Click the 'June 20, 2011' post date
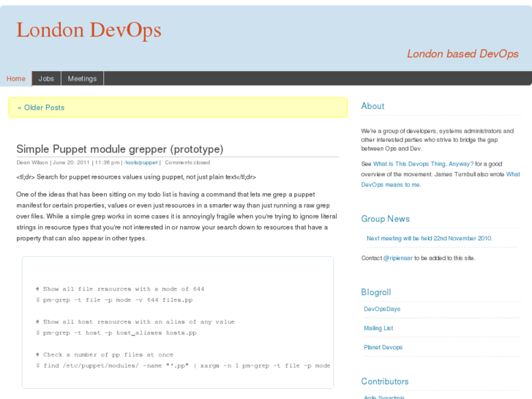532x399 pixels. click(71, 163)
